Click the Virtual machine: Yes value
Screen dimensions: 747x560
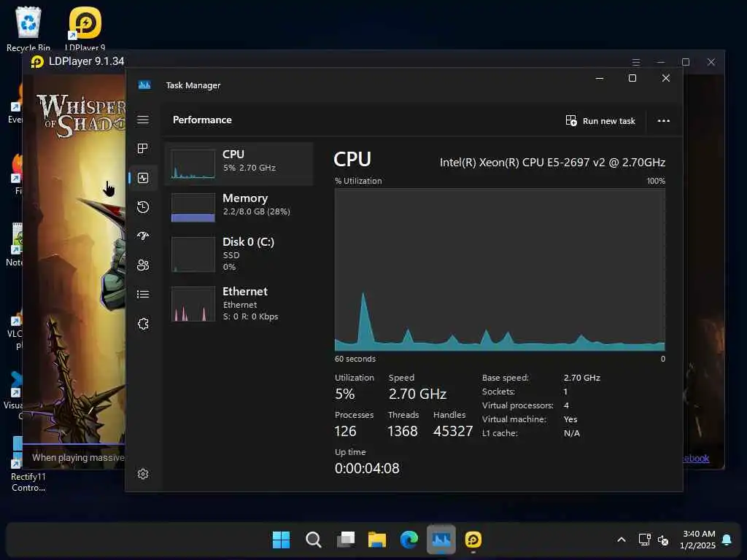click(570, 419)
